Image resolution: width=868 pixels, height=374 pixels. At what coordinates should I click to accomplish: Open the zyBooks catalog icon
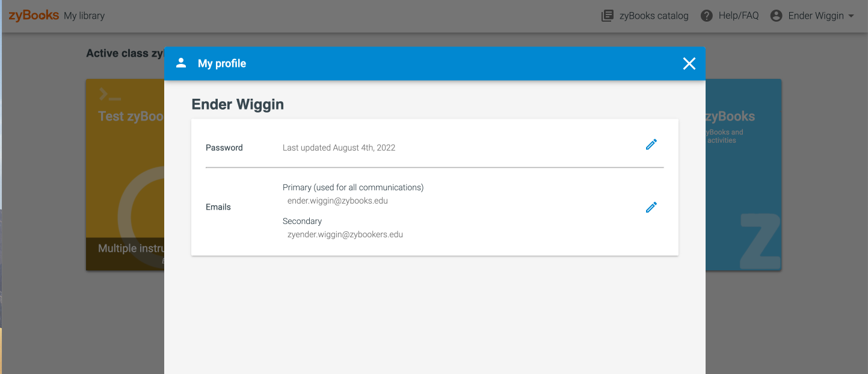click(608, 16)
